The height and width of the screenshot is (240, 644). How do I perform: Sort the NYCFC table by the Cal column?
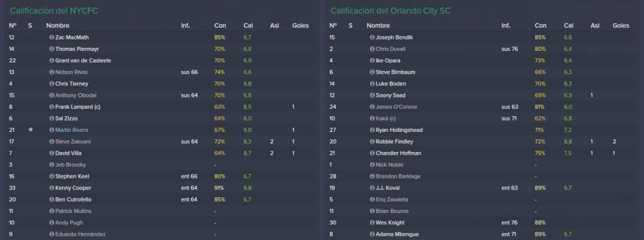[248, 25]
